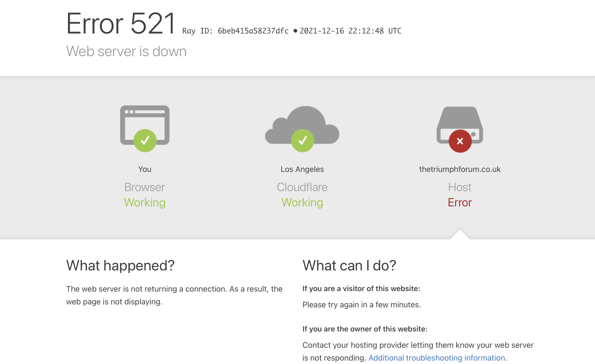Click the 'What can I do?' heading

click(x=349, y=265)
